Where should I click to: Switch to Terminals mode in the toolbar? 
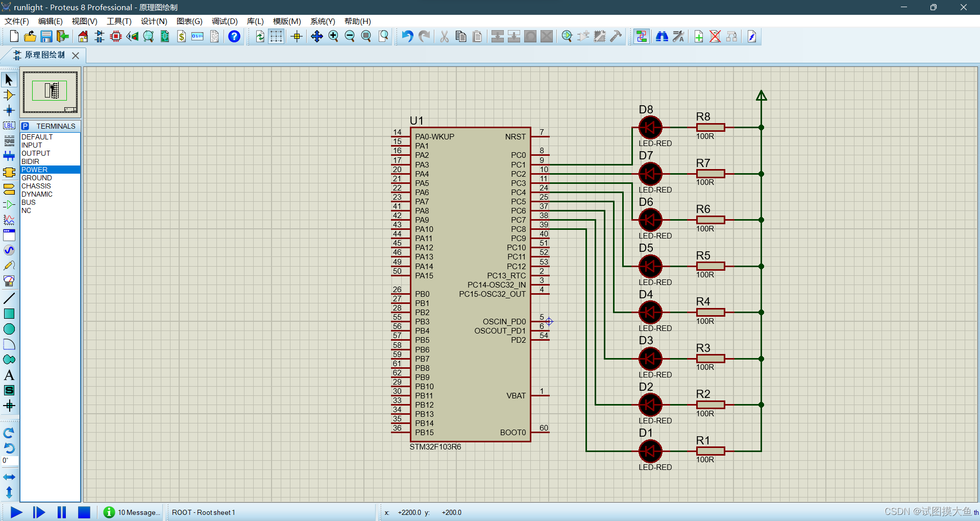9,189
